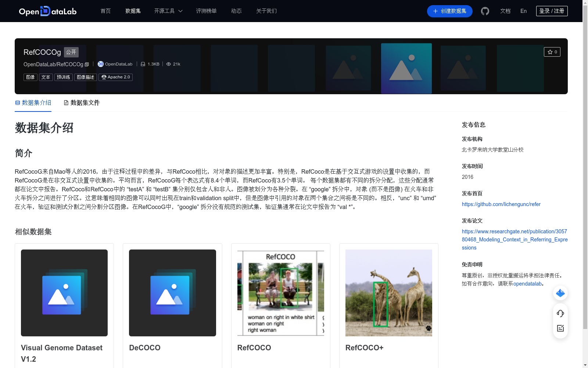
Task: Open the 文档 link
Action: (505, 11)
